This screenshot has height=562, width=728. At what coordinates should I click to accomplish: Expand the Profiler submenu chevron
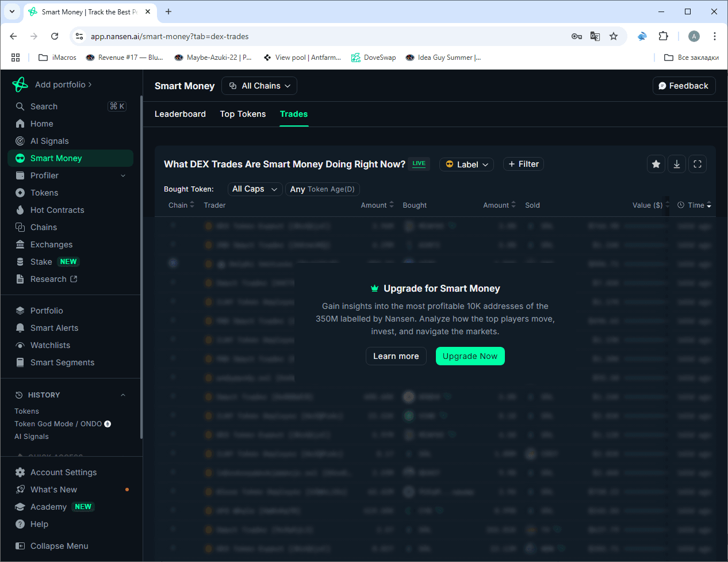123,175
